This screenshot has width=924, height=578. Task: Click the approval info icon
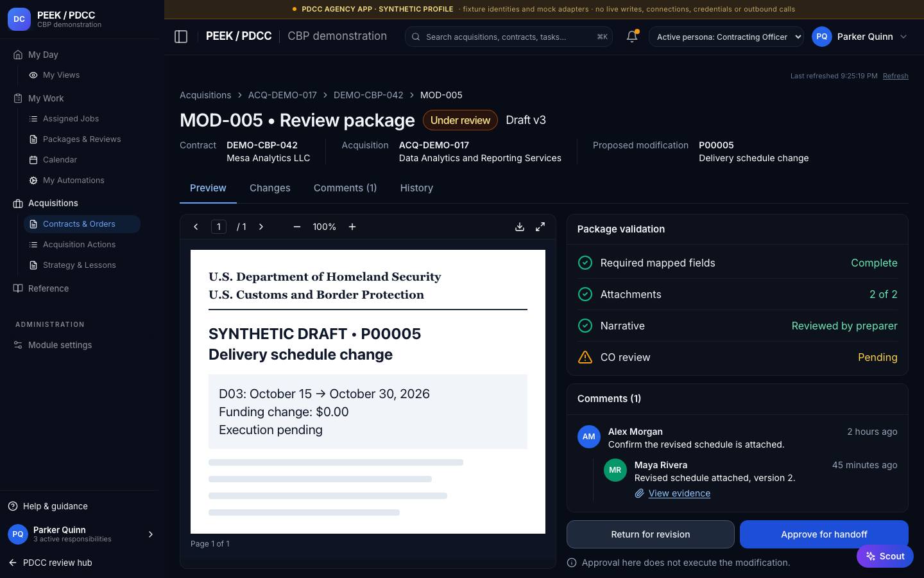coord(572,563)
